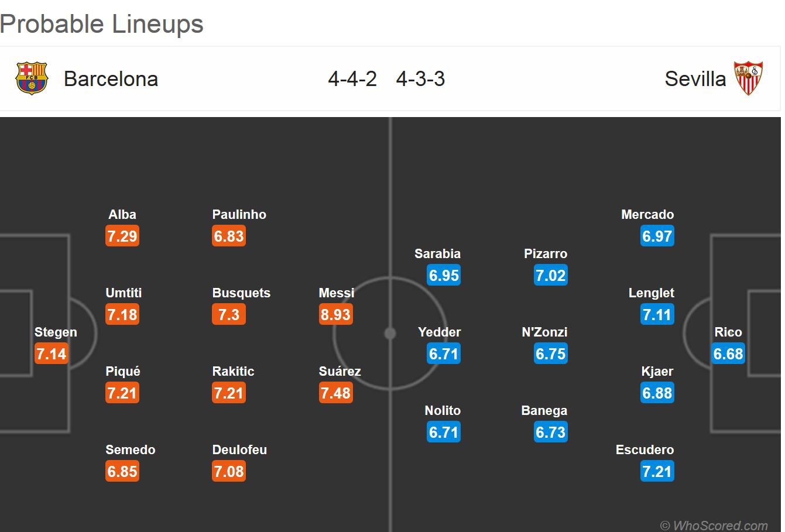Viewport: 785px width, 532px height.
Task: Open the Barcelona team name link
Action: tap(111, 79)
